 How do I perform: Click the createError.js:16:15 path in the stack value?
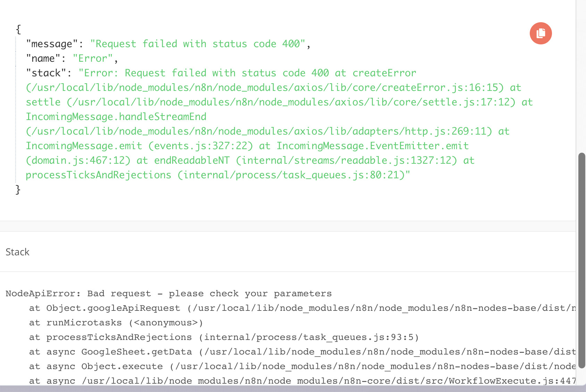coord(265,88)
